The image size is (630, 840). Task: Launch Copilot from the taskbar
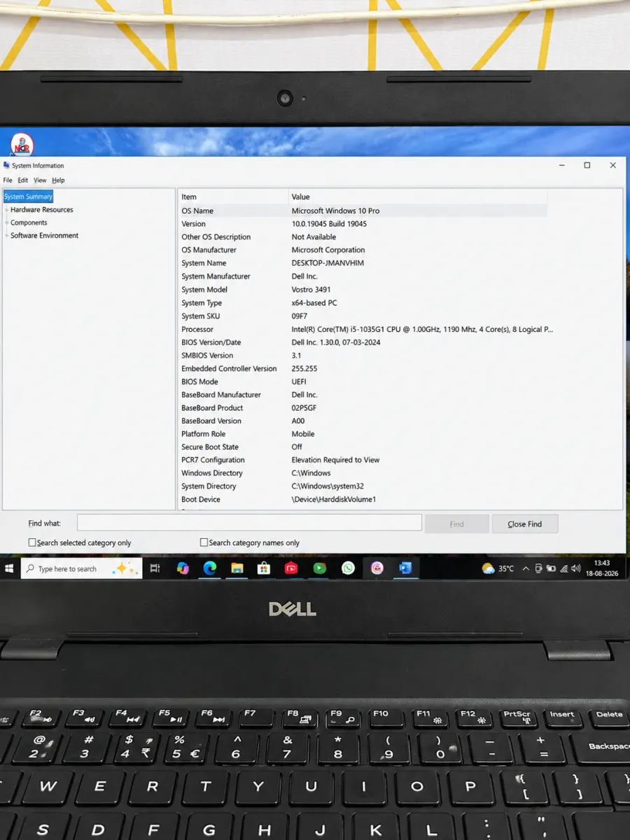point(183,568)
